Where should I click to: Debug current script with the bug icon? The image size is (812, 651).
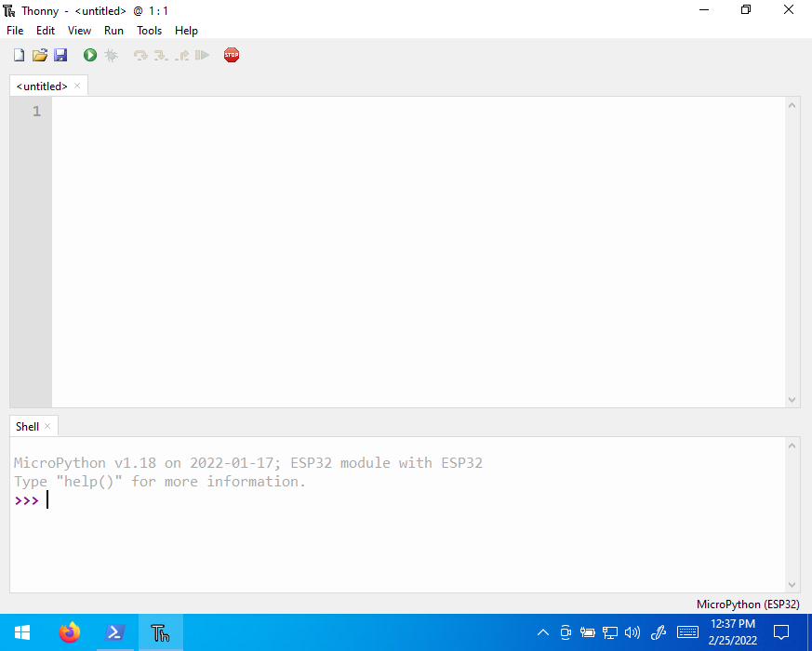click(x=111, y=55)
